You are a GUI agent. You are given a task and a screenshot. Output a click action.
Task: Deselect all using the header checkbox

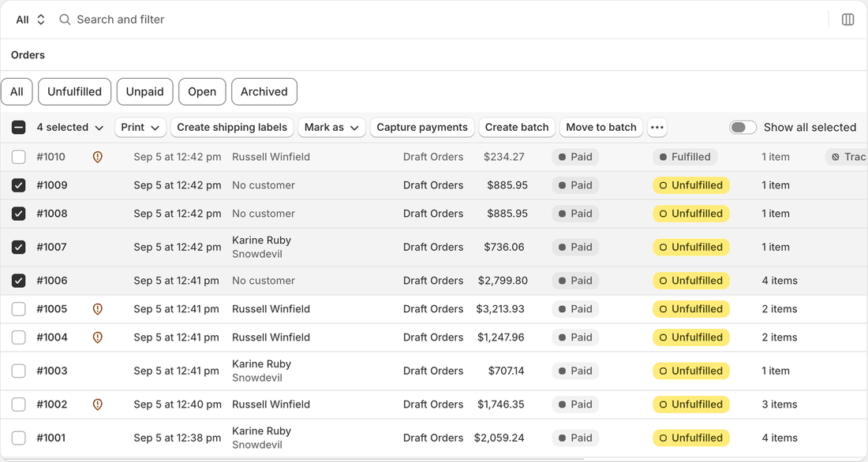[x=18, y=127]
